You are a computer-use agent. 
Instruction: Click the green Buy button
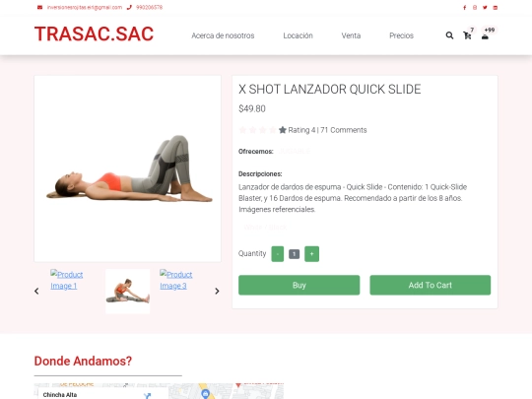pos(299,285)
